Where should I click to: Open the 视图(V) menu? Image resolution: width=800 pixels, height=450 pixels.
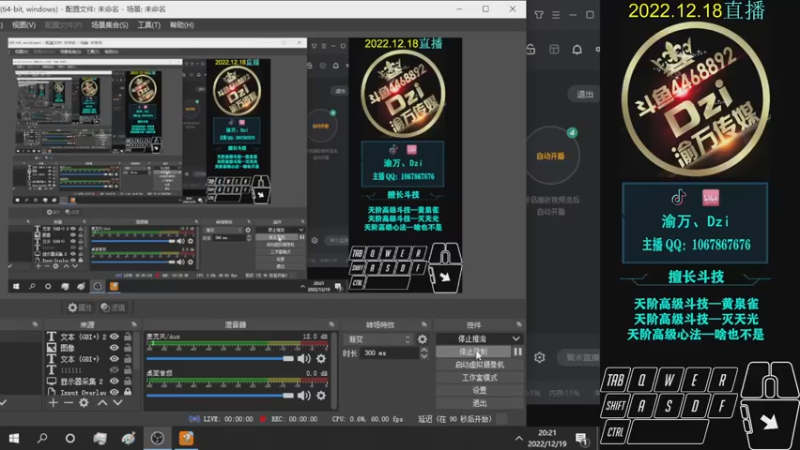[23, 25]
